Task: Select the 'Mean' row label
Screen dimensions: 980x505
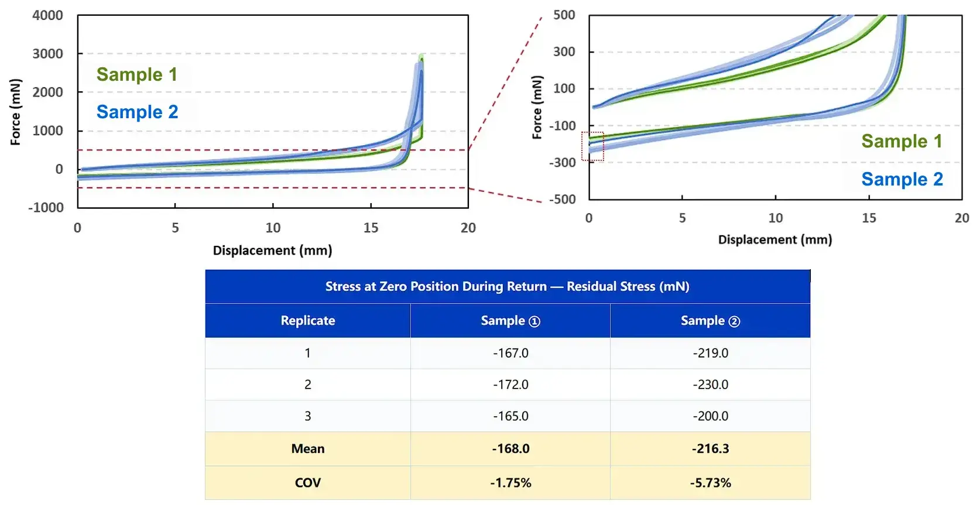Action: coord(308,449)
